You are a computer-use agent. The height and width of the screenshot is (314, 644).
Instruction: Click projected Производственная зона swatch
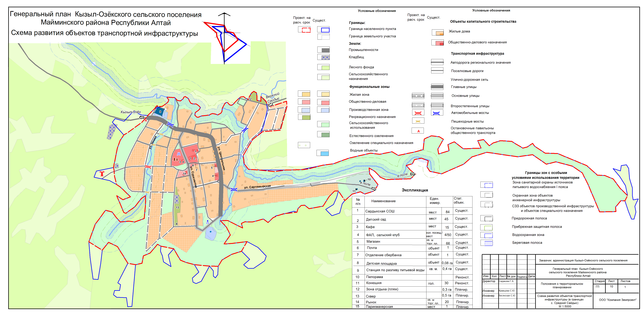pyautogui.click(x=304, y=110)
